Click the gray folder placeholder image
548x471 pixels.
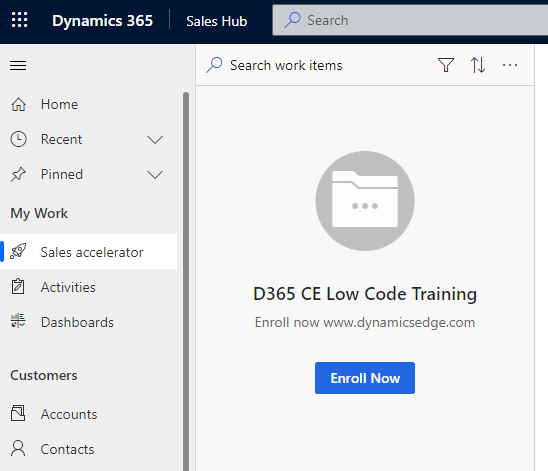[x=365, y=201]
